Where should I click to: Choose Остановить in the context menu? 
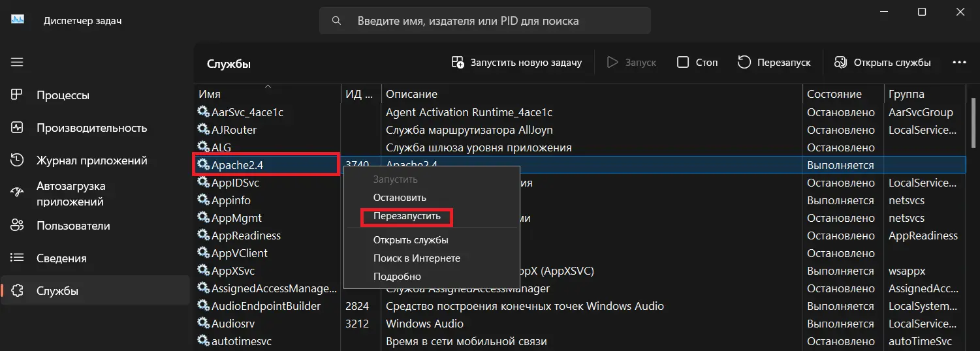400,198
